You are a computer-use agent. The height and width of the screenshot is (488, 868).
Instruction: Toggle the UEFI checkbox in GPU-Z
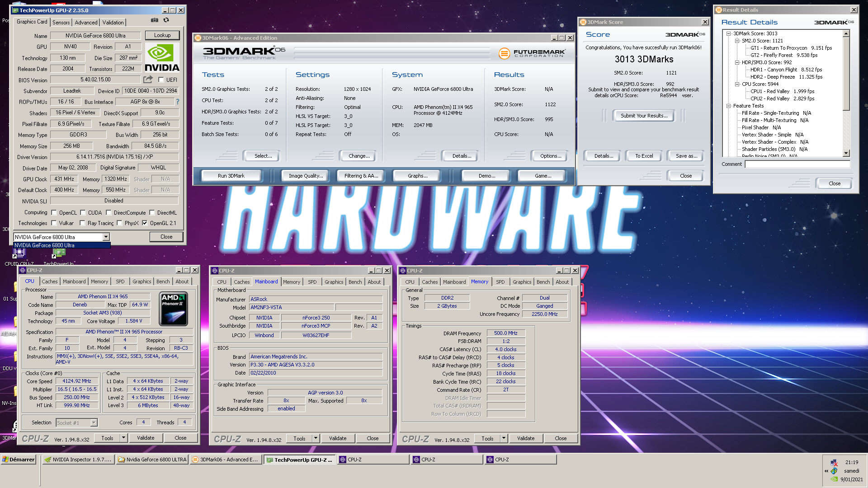coord(161,80)
